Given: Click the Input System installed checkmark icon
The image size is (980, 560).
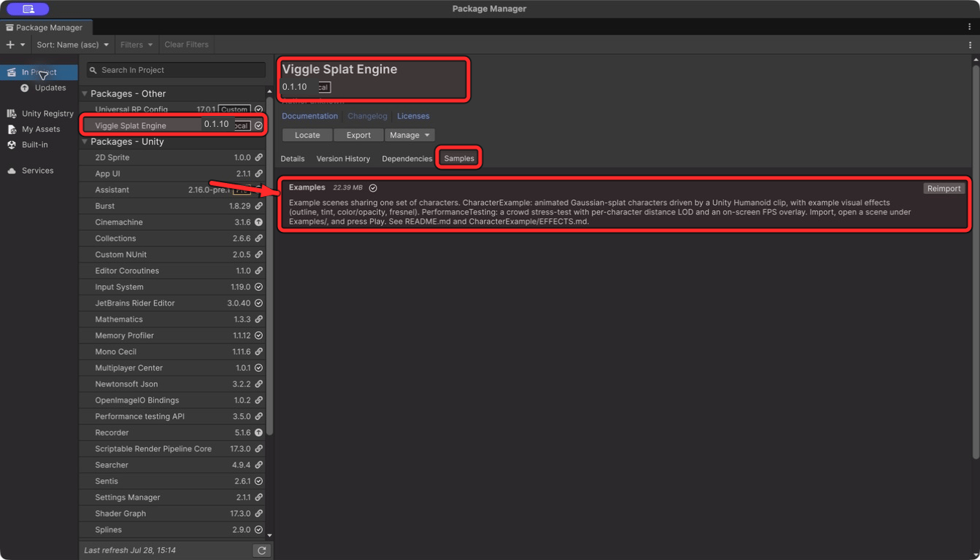Looking at the screenshot, I should 258,287.
